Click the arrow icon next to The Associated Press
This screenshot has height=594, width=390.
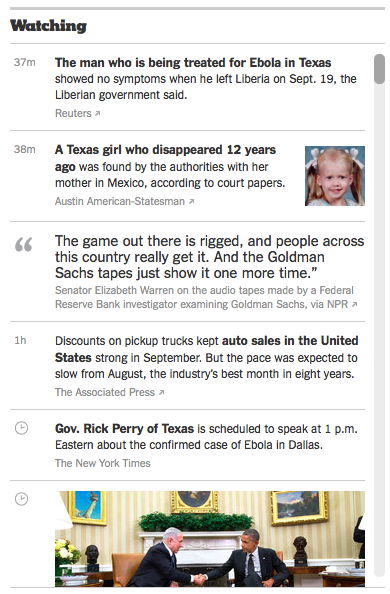coord(161,392)
